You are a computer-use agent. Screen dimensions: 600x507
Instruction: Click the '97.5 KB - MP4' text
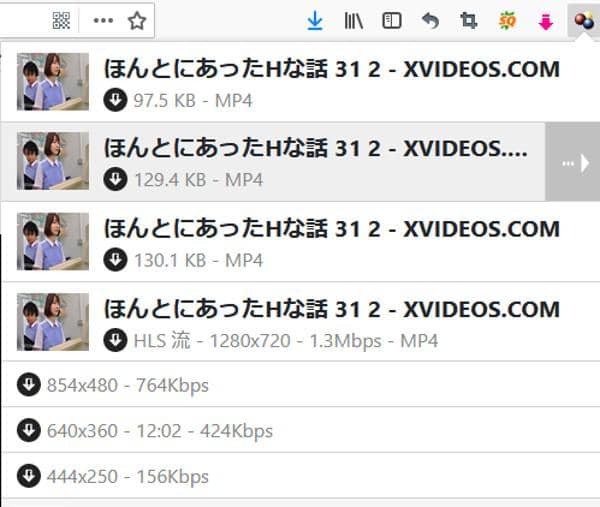(x=193, y=101)
